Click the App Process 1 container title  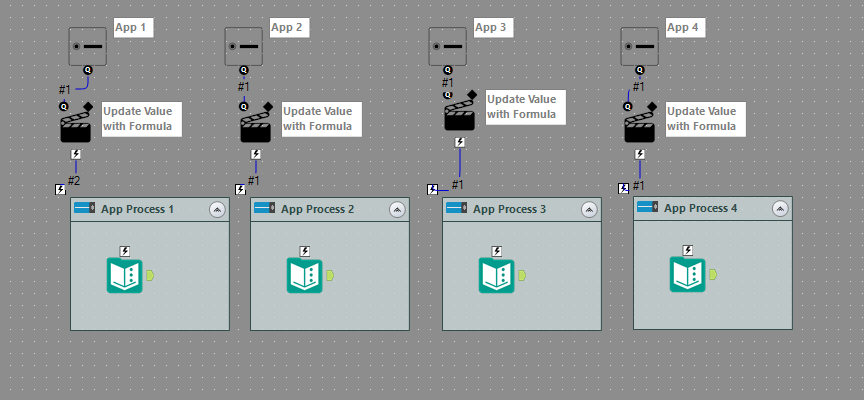coord(137,209)
